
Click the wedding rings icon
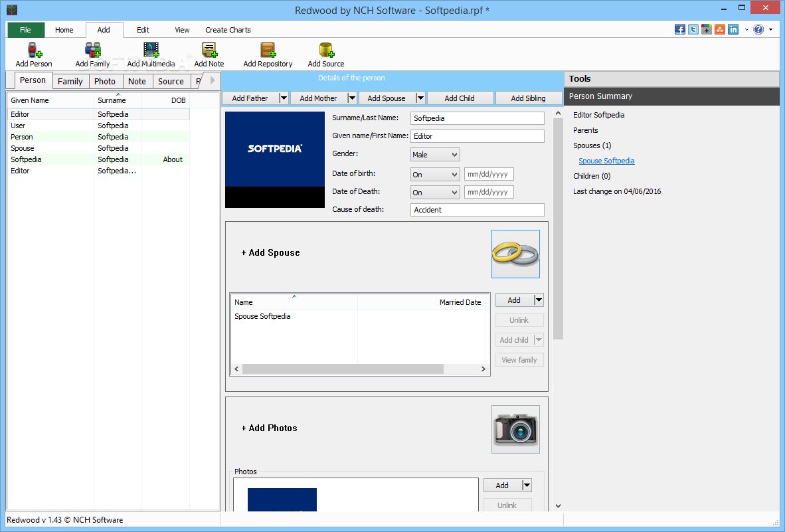(515, 254)
